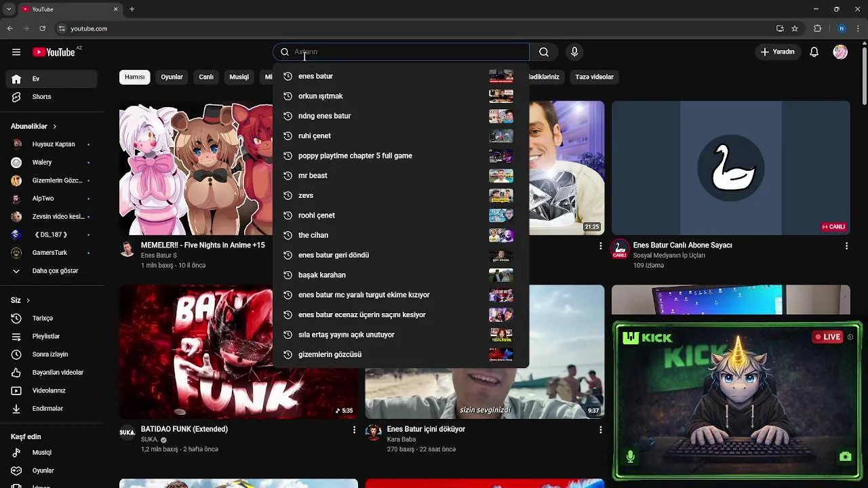Choose suggestion the cihan
Viewport: 868px width, 488px height.
pyautogui.click(x=400, y=235)
